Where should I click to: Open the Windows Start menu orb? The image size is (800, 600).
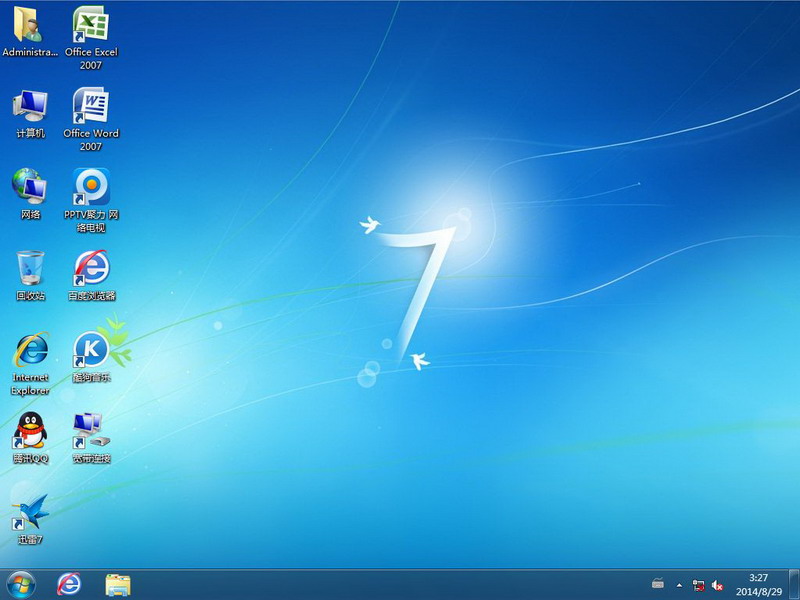click(21, 585)
